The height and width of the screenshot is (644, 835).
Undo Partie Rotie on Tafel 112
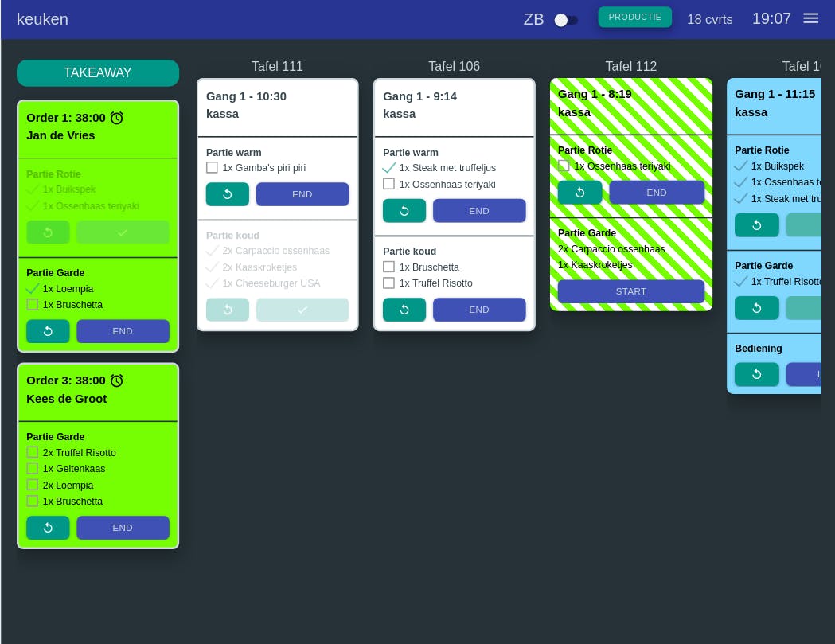[x=580, y=193]
